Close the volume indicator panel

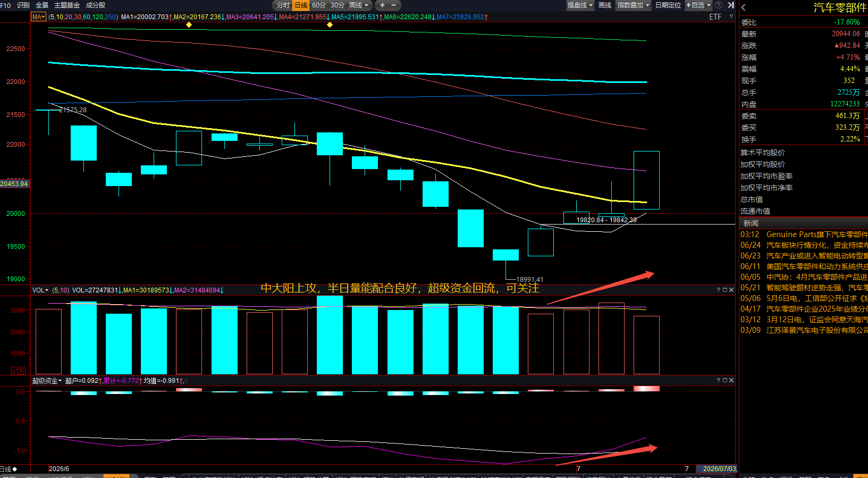[x=731, y=290]
